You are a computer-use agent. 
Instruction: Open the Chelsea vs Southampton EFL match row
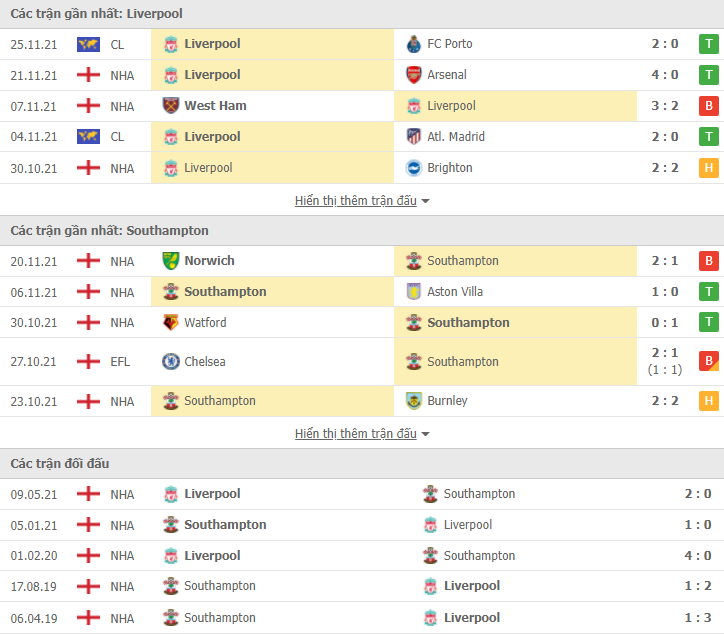click(x=362, y=362)
